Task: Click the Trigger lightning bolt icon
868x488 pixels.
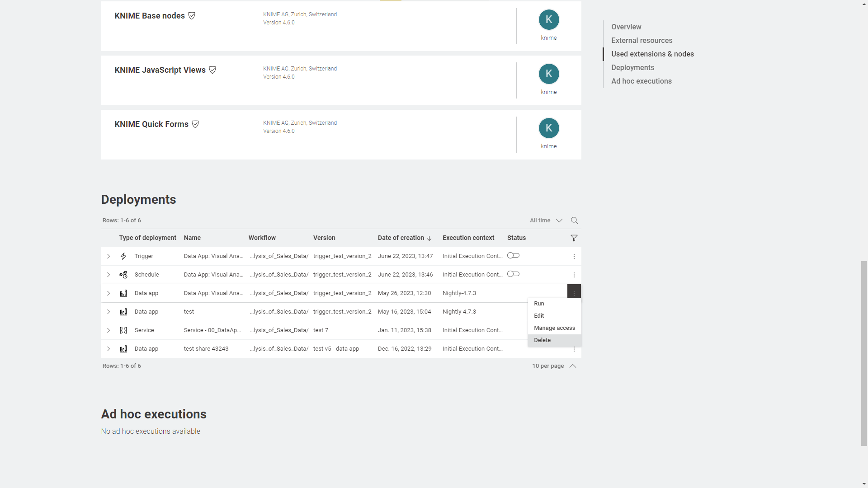Action: [123, 256]
